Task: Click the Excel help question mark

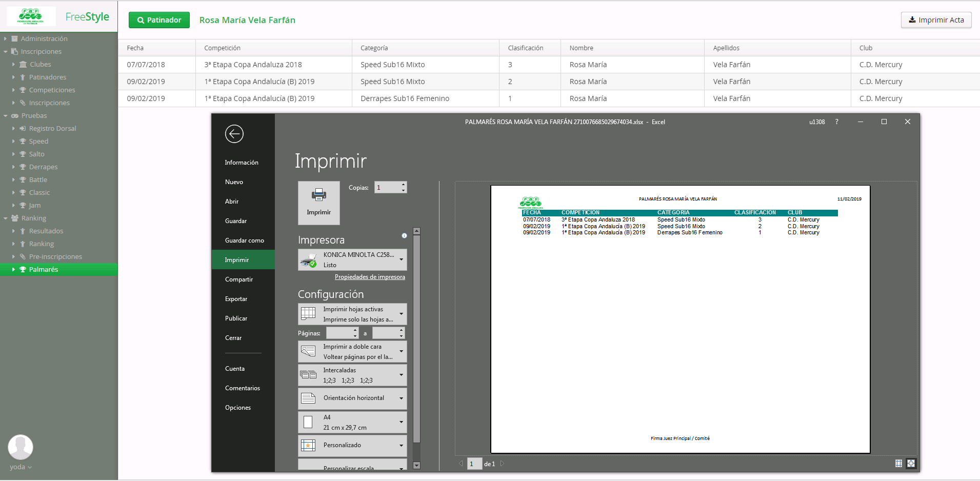Action: (837, 122)
